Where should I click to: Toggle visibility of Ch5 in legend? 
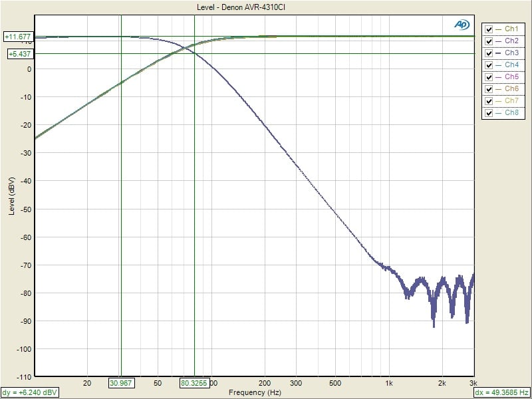coord(489,77)
